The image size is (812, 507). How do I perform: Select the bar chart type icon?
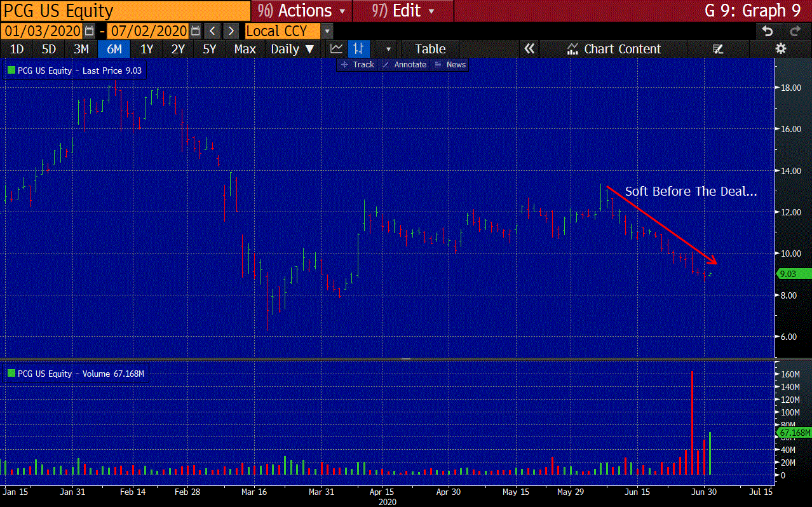pos(359,49)
